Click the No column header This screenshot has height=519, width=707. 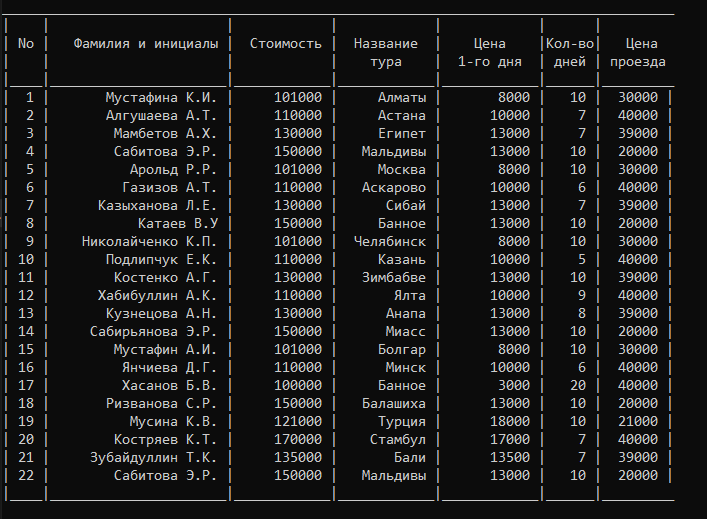[x=26, y=44]
